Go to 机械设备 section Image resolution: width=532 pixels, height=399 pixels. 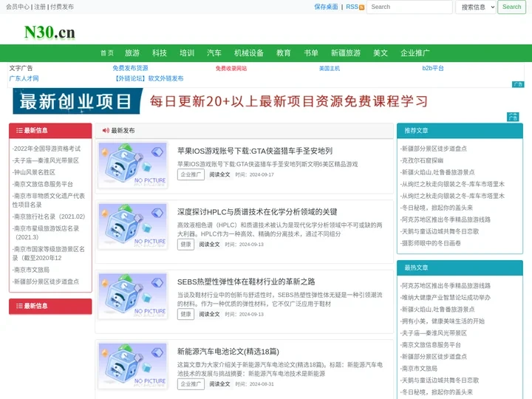249,53
